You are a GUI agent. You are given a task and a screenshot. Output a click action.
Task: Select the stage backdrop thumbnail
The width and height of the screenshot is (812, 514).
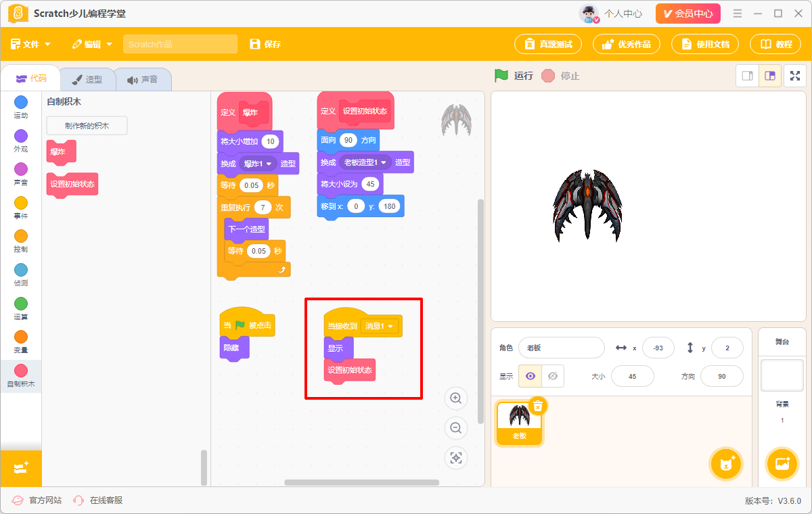[x=782, y=375]
